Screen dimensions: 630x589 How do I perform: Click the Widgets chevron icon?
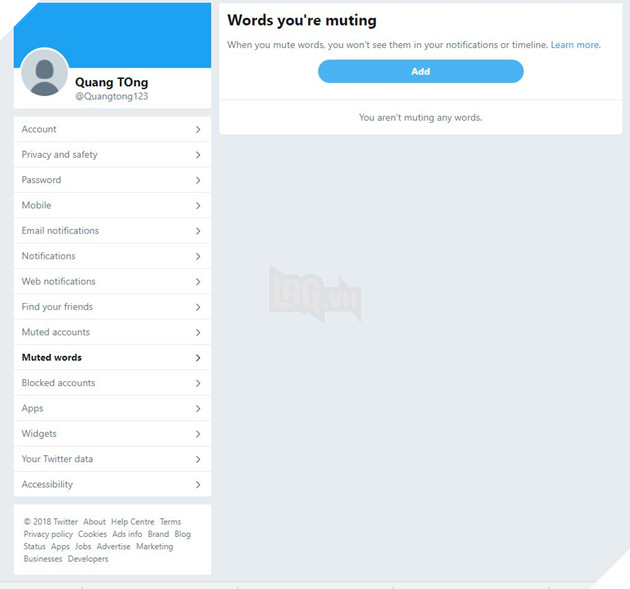coord(198,434)
